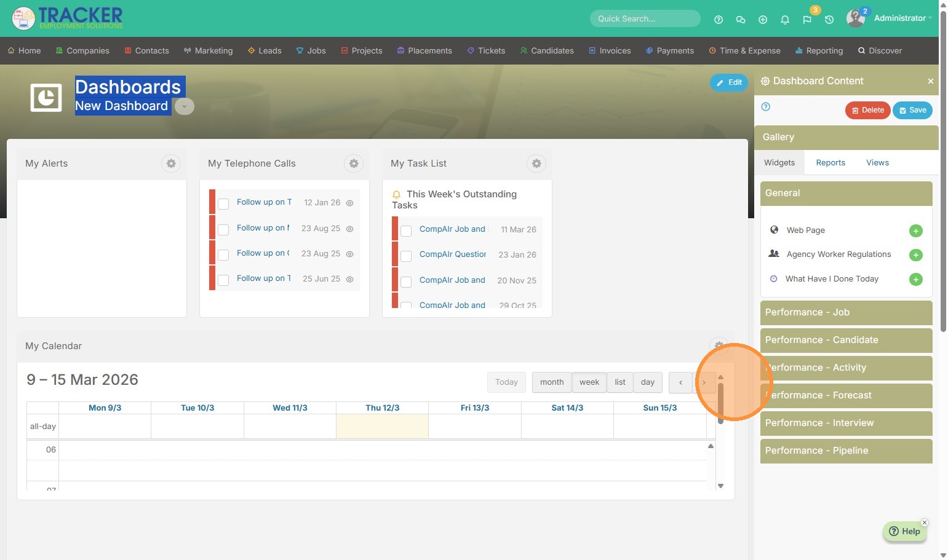948x560 pixels.
Task: Open the help question-mark icon in header
Action: coord(719,20)
